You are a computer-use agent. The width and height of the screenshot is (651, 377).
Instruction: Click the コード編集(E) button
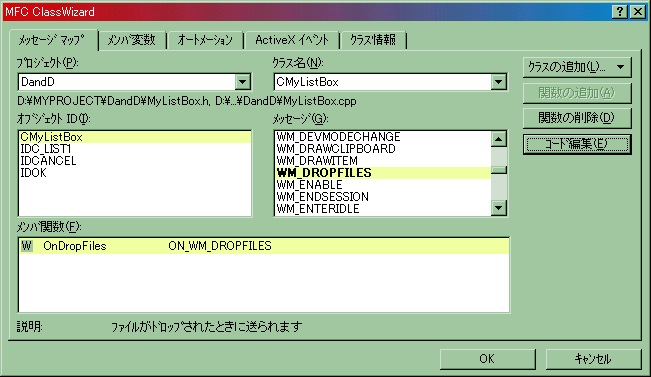[x=577, y=144]
